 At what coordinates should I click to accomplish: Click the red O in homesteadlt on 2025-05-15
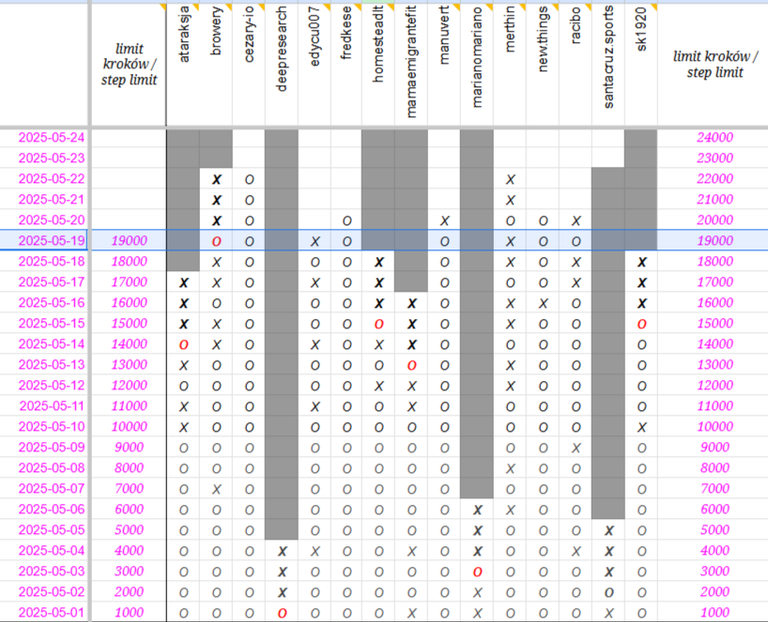point(378,324)
